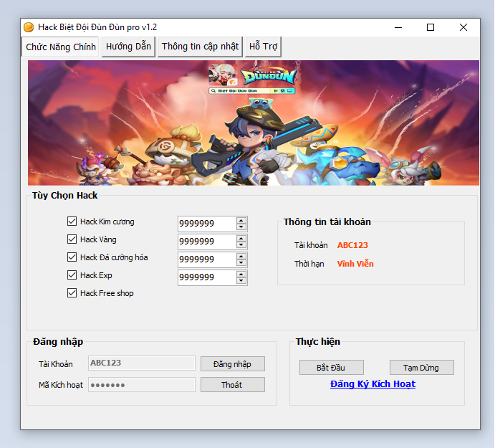Click the app icon in title bar
The height and width of the screenshot is (448, 495).
coord(29,27)
